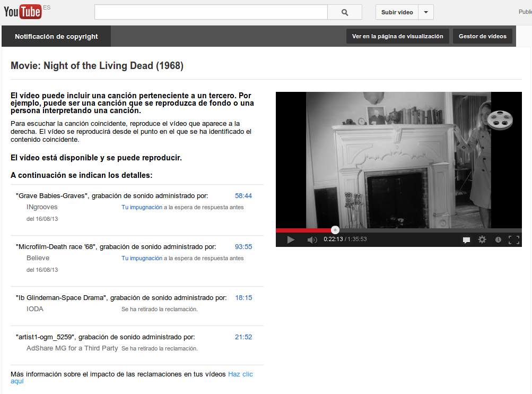Click the Watch Later clock icon

498,240
